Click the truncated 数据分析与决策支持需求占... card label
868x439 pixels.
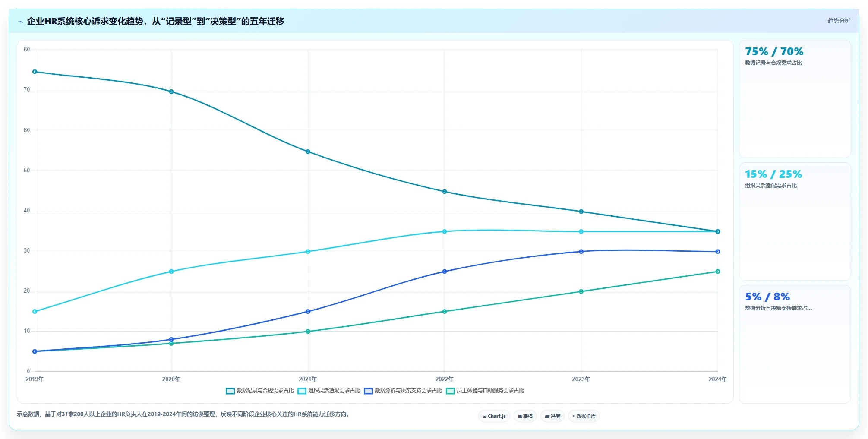point(779,308)
